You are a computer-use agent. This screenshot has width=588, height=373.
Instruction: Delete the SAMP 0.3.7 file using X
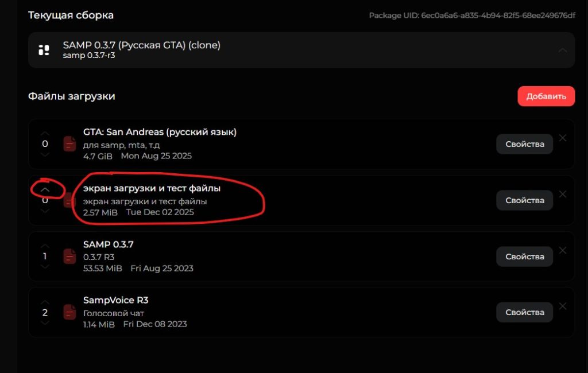pyautogui.click(x=563, y=250)
